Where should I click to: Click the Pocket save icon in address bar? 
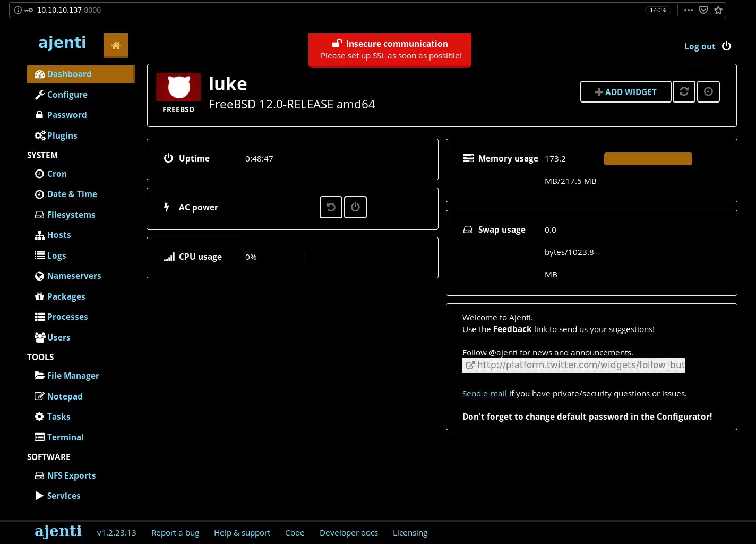pyautogui.click(x=703, y=10)
